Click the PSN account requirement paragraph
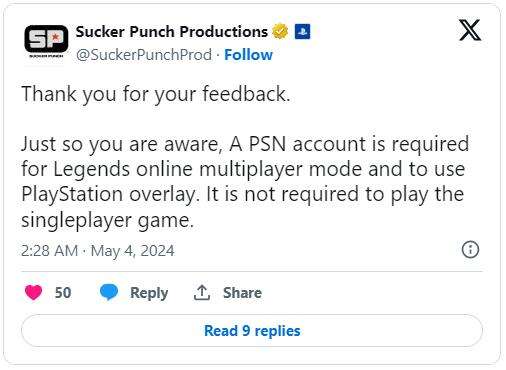 pyautogui.click(x=245, y=182)
